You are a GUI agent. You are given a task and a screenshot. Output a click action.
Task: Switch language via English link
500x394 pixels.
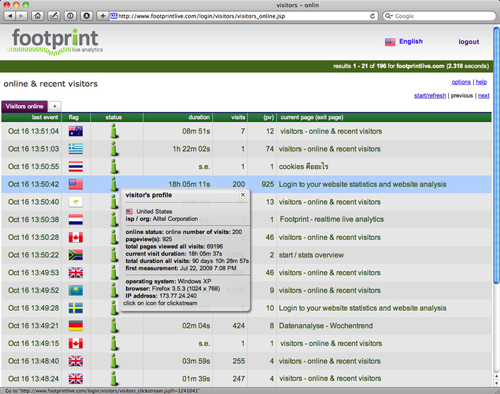pyautogui.click(x=411, y=41)
